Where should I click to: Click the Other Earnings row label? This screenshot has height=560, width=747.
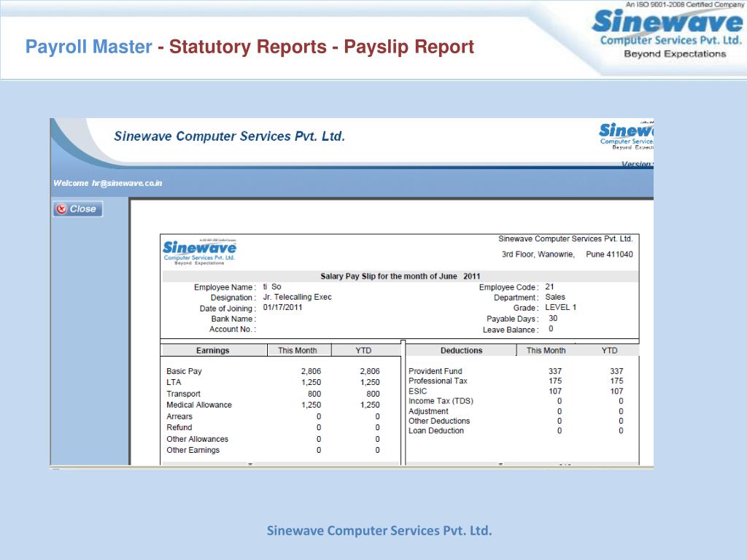point(193,450)
